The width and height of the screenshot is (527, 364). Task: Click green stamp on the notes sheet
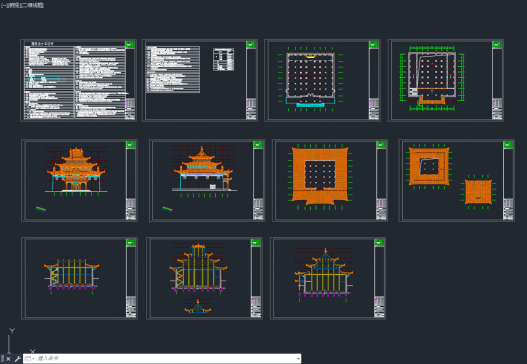tap(130, 45)
